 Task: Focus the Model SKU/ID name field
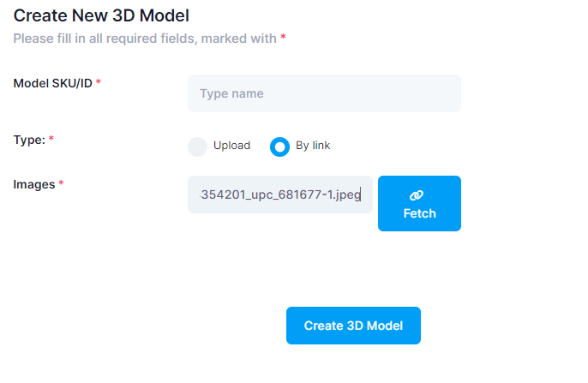(x=324, y=93)
